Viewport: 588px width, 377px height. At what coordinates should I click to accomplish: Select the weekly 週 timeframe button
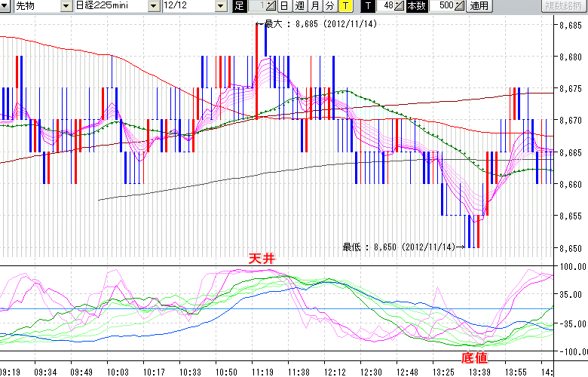[x=299, y=6]
